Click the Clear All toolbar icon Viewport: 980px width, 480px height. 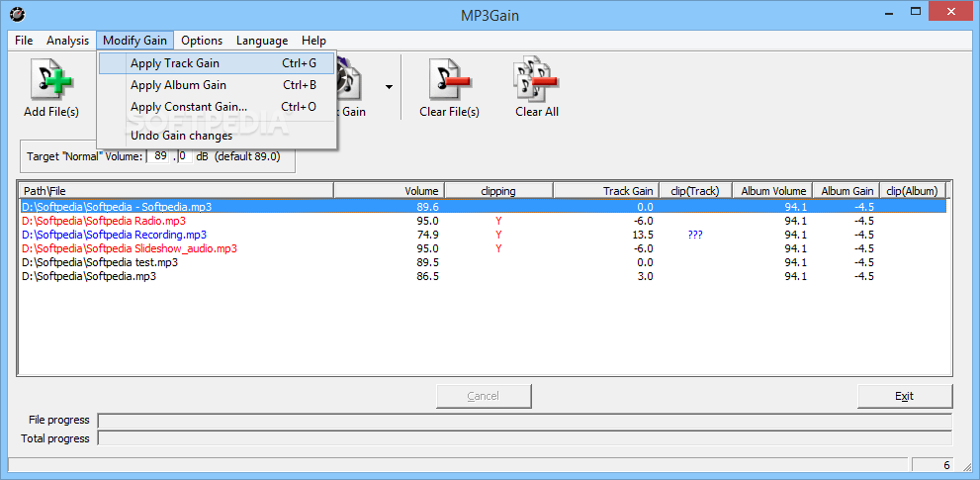537,88
